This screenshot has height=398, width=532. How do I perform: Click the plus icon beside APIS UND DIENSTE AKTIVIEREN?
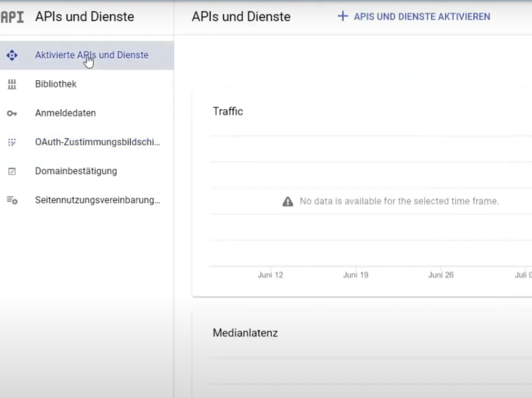[342, 16]
